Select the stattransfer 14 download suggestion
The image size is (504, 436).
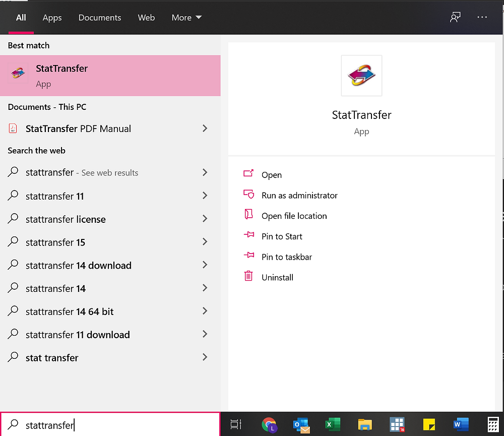110,265
